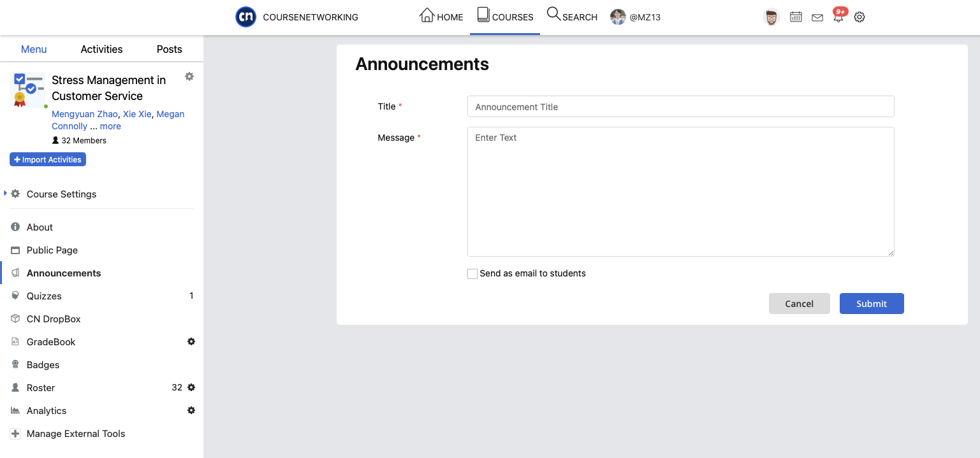Click the course title Stress Management in Customer Service
The image size is (980, 458).
[x=108, y=88]
